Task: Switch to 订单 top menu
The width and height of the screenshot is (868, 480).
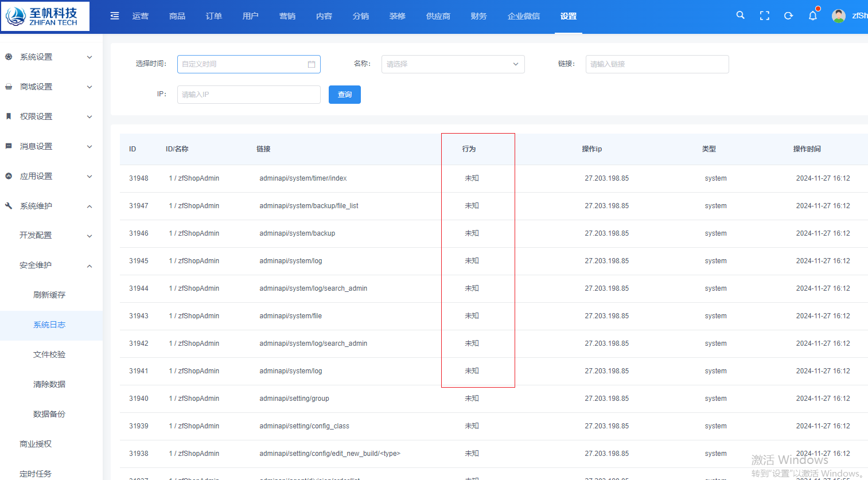Action: tap(214, 16)
